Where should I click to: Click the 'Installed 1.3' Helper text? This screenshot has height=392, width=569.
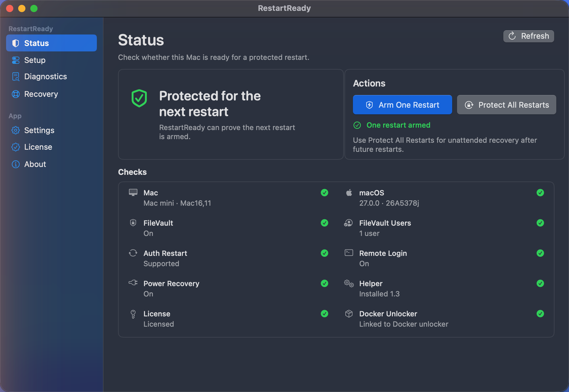(379, 294)
